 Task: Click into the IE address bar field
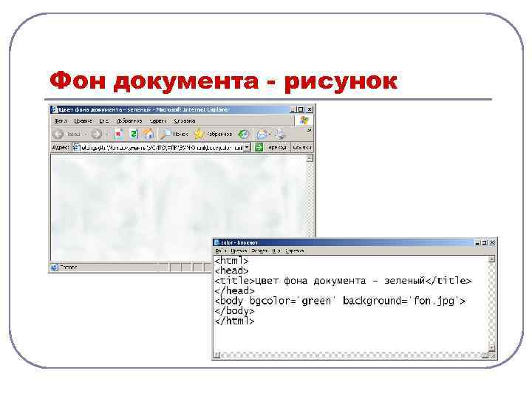coord(162,148)
